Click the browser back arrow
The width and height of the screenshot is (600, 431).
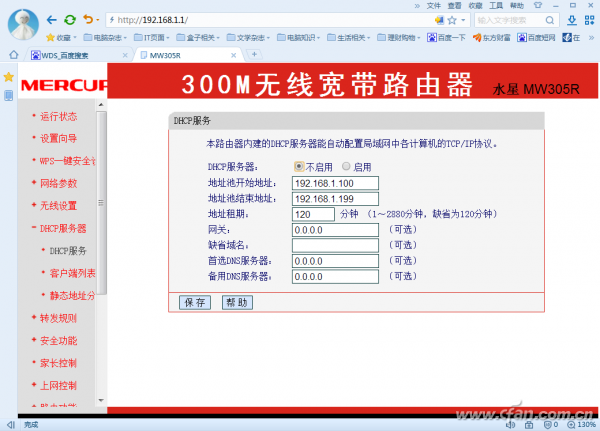coord(52,20)
